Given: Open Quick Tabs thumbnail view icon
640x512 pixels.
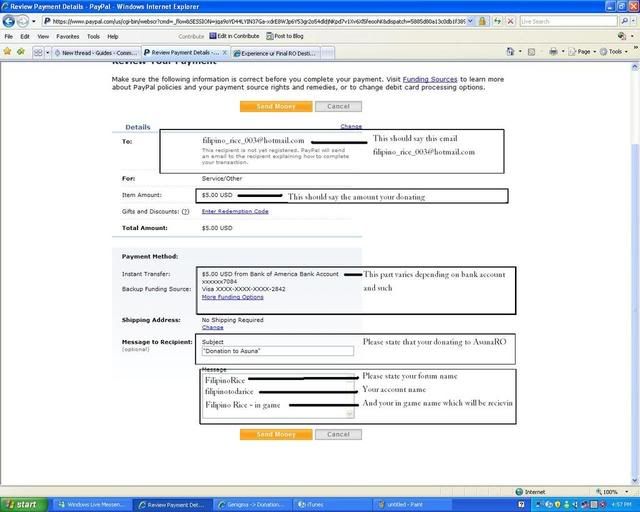Looking at the screenshot, I should [x=38, y=53].
